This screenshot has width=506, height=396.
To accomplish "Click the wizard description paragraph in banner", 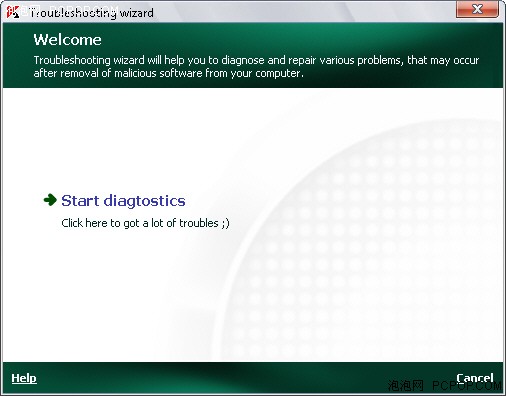I will pyautogui.click(x=256, y=67).
